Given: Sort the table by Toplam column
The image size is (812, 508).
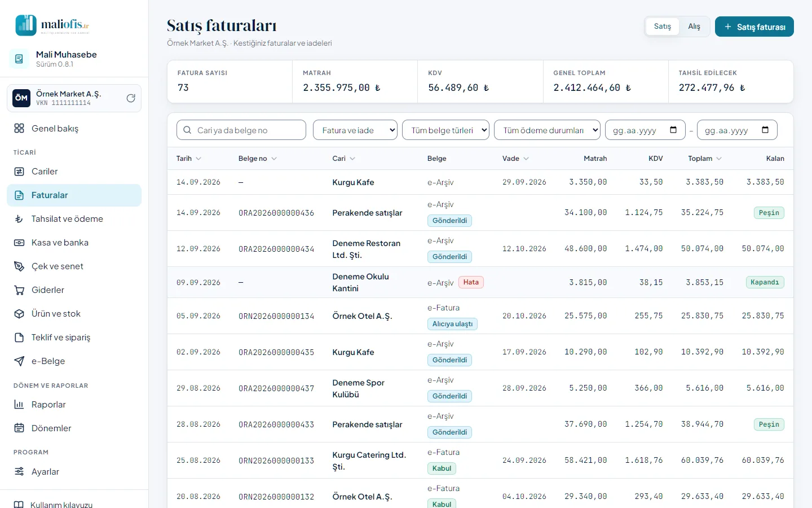Looking at the screenshot, I should (705, 159).
